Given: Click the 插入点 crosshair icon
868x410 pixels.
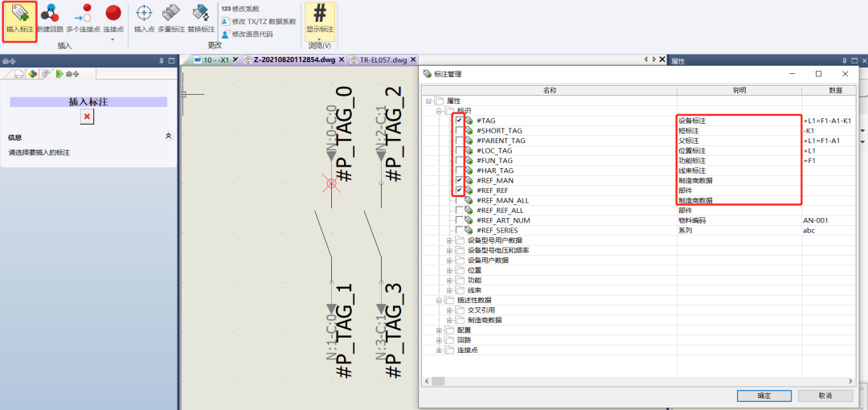Looking at the screenshot, I should 144,13.
